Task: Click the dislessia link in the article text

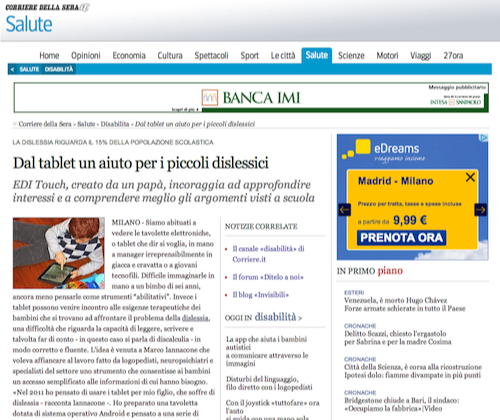Action: [x=196, y=318]
